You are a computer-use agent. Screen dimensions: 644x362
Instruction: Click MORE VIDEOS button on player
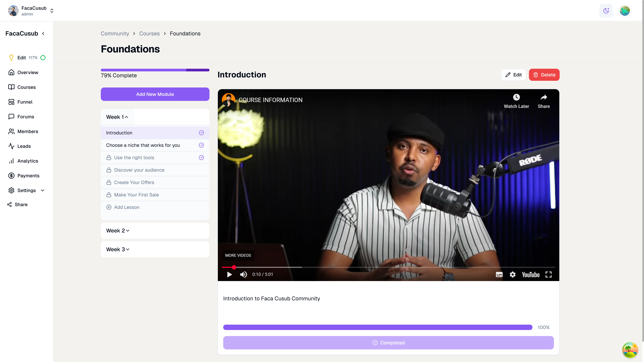238,255
